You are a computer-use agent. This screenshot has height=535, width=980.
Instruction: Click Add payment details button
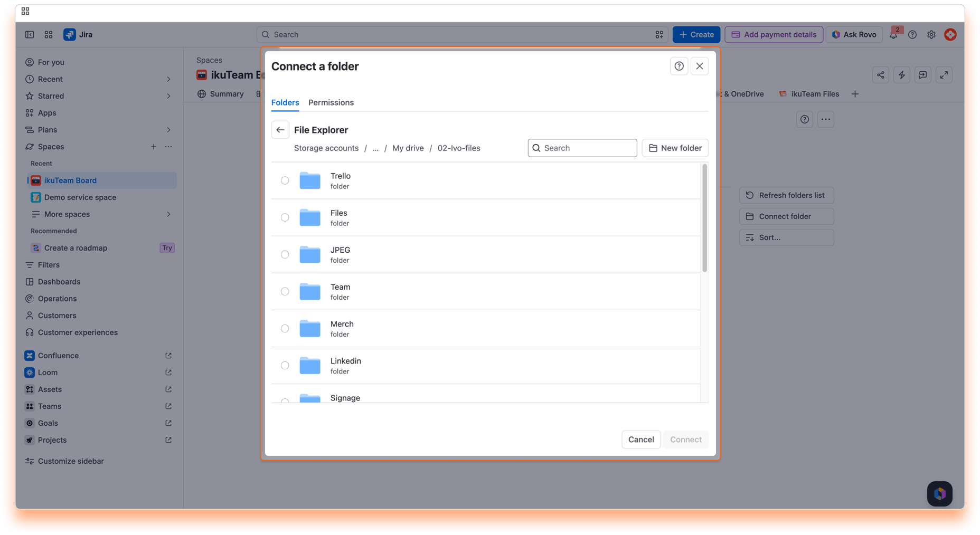[774, 34]
